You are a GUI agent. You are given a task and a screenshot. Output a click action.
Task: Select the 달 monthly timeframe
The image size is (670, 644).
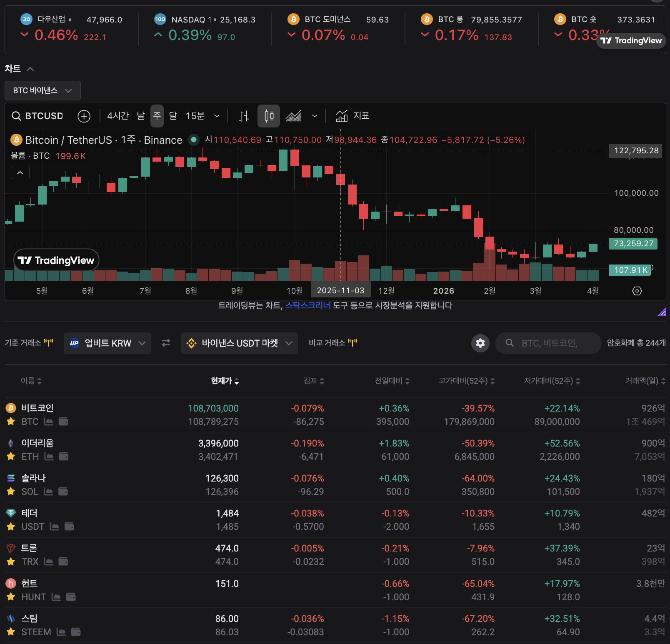click(x=173, y=116)
